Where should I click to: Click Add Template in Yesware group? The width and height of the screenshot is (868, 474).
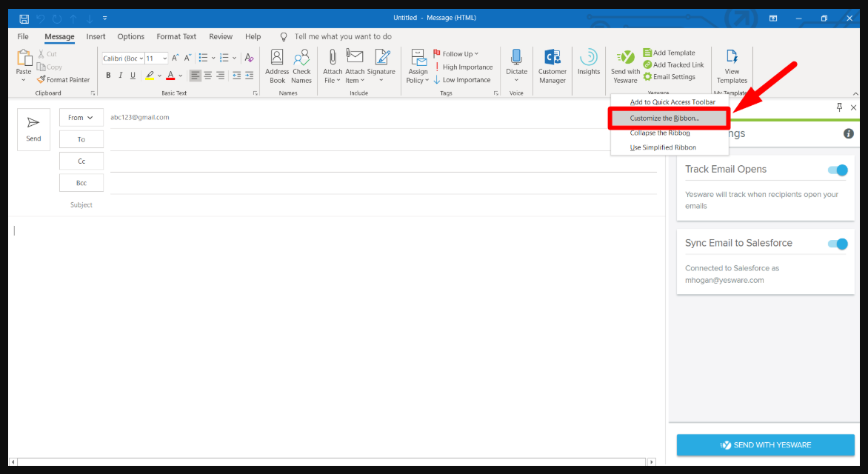[x=669, y=53]
